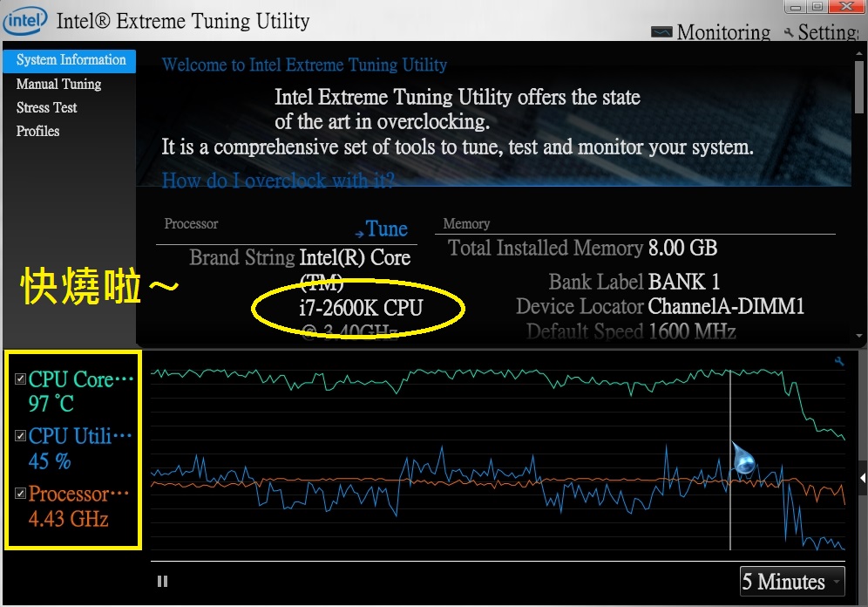Collapse the side panel arrow
Screen dimensions: 868x607
863,479
